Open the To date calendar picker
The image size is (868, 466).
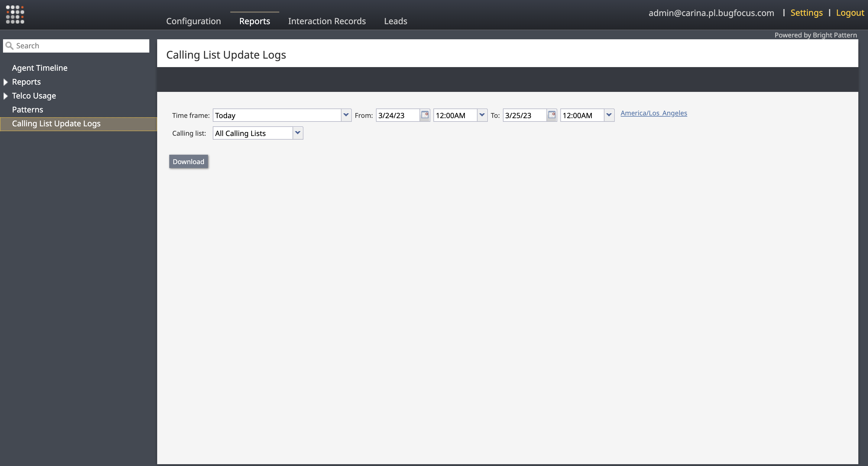(552, 115)
